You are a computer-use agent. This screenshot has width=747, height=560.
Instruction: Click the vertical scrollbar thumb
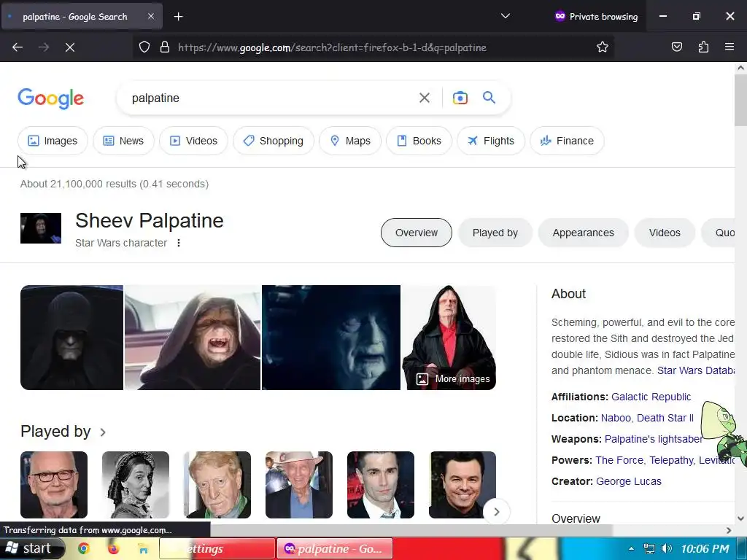[x=740, y=100]
